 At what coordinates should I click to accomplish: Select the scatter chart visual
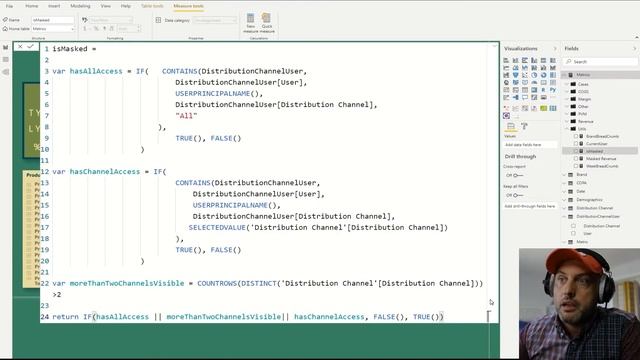pyautogui.click(x=525, y=75)
